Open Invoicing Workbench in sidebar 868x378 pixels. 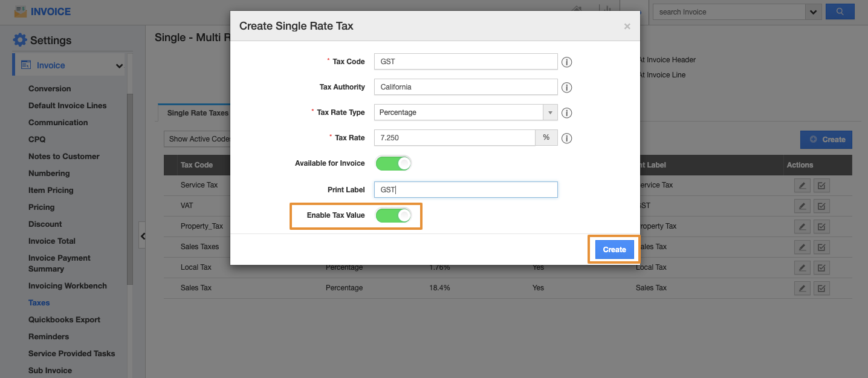click(x=67, y=285)
